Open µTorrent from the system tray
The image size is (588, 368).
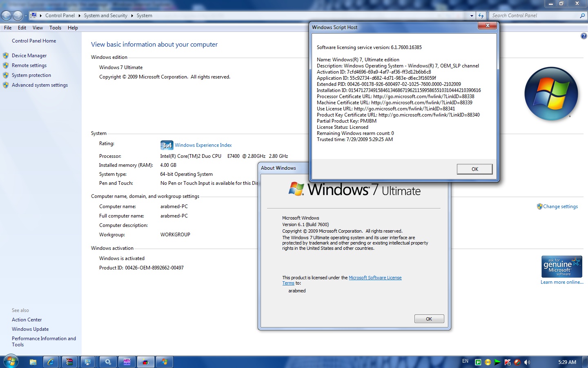coord(478,361)
